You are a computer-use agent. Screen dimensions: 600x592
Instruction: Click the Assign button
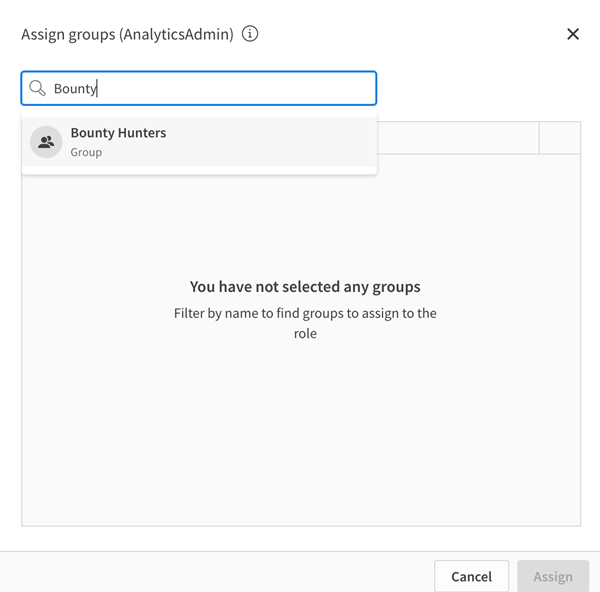coord(552,576)
